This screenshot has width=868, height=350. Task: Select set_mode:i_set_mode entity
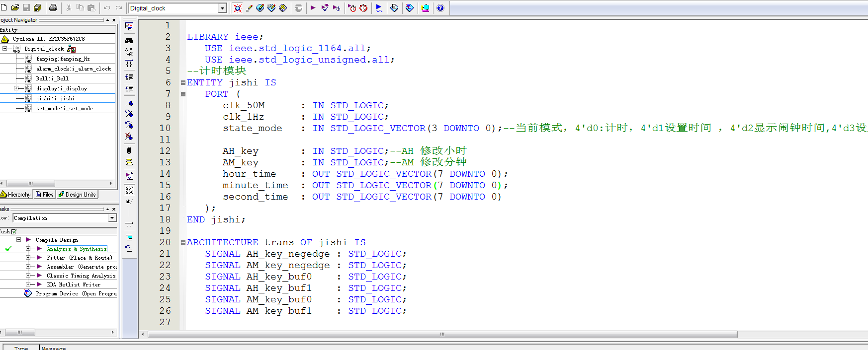(64, 108)
